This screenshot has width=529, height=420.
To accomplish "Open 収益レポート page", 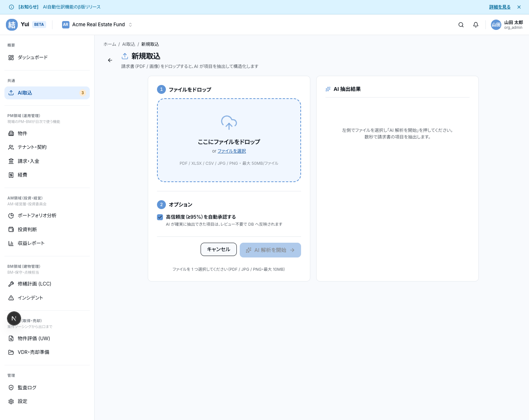I will coord(47,243).
